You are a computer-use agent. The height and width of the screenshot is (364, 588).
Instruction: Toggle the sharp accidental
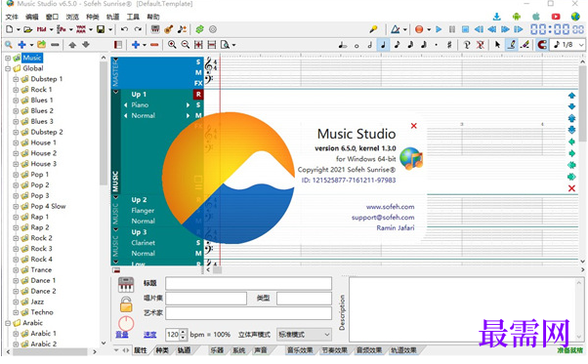[x=449, y=45]
